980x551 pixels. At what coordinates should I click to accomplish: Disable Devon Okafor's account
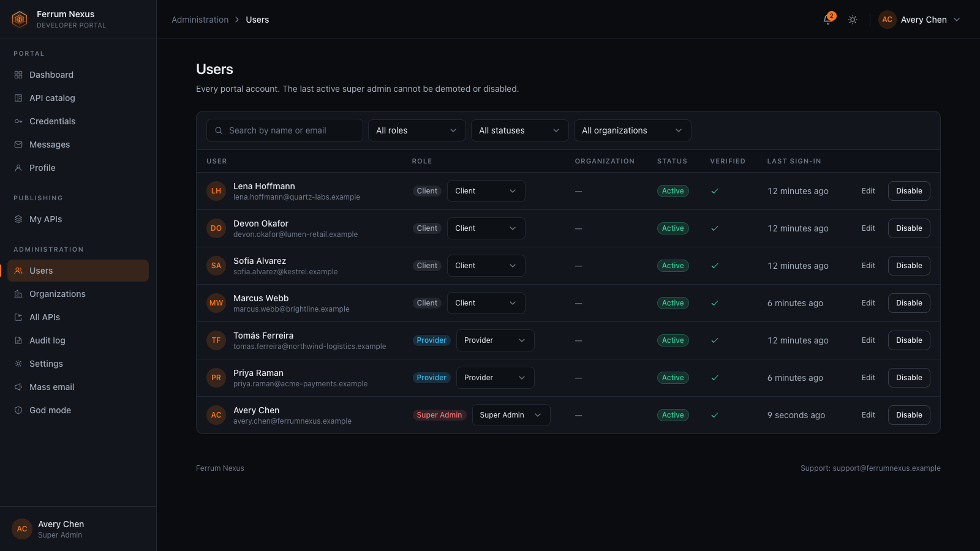[909, 228]
